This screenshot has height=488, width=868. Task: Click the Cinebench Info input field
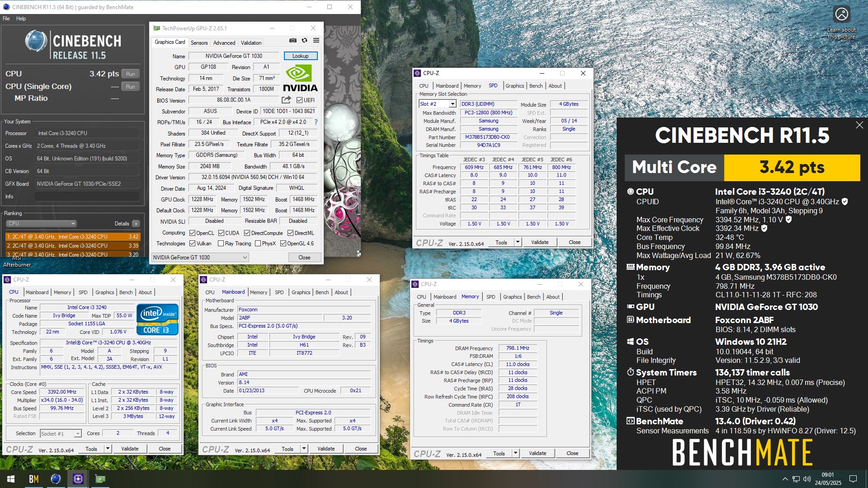point(87,197)
